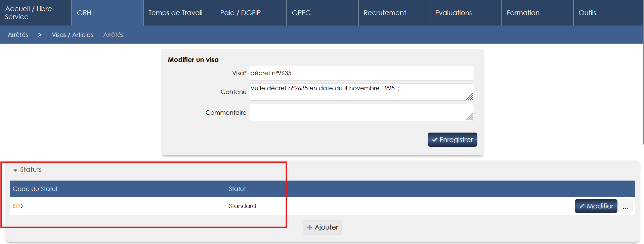
Task: Select the Visas / Articles submenu tab
Action: point(72,35)
